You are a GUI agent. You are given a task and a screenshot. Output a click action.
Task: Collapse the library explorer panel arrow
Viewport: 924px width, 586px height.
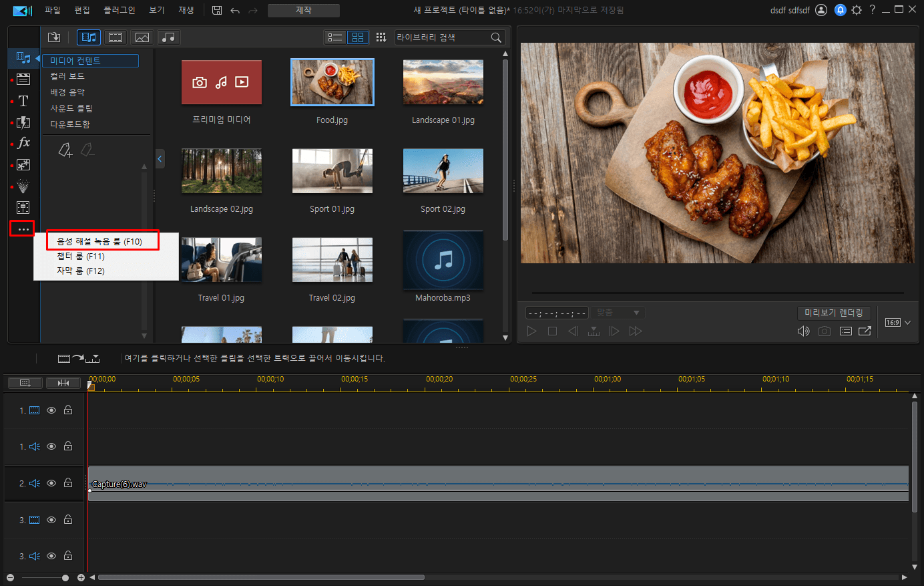[x=160, y=159]
